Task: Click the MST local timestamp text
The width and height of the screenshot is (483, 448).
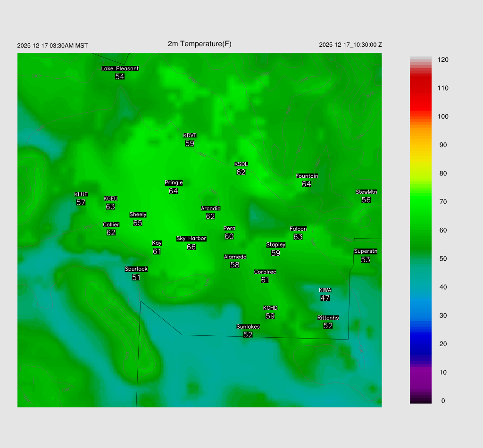Action: tap(52, 46)
